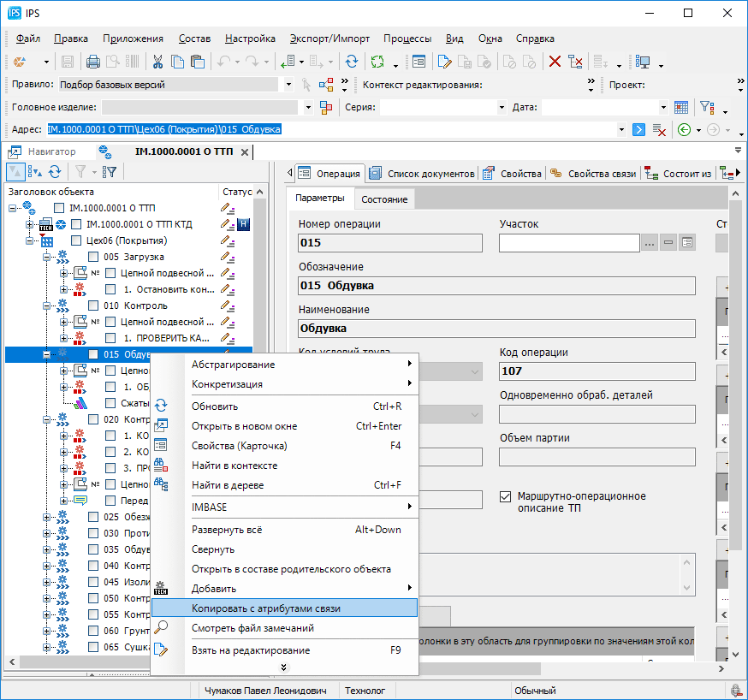This screenshot has width=748, height=700.
Task: Click the scissors Cut icon in toolbar
Action: point(157,62)
